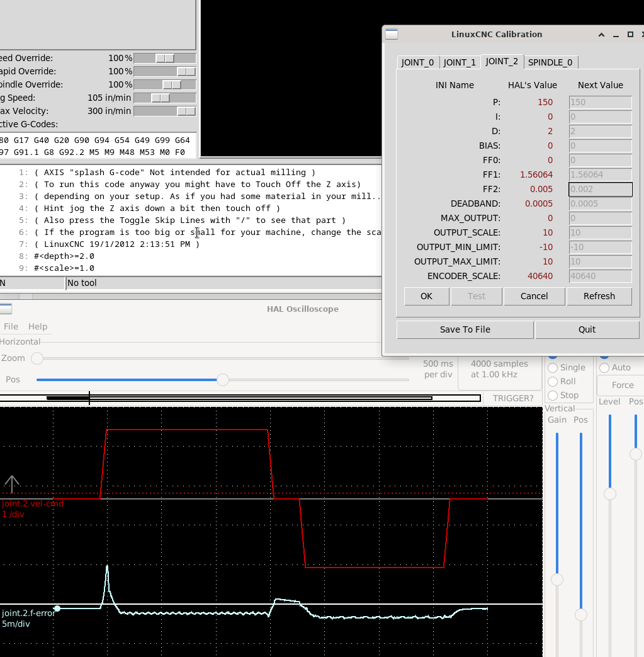Click ENCODER_SCALE HAL value 40640

pos(540,276)
